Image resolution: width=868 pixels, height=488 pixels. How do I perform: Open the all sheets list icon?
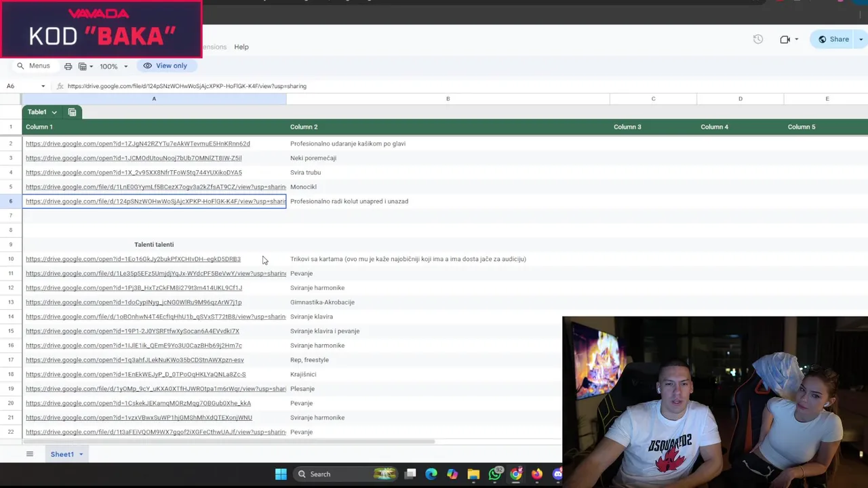[30, 454]
